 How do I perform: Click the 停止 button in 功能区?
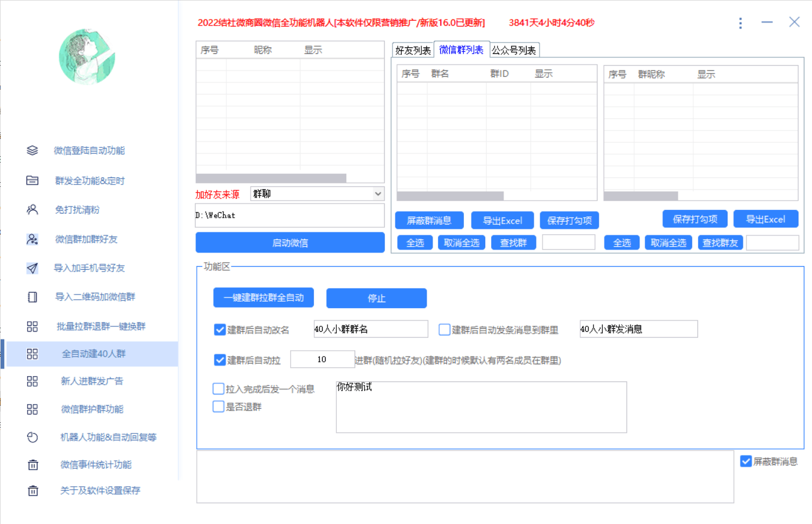click(376, 298)
